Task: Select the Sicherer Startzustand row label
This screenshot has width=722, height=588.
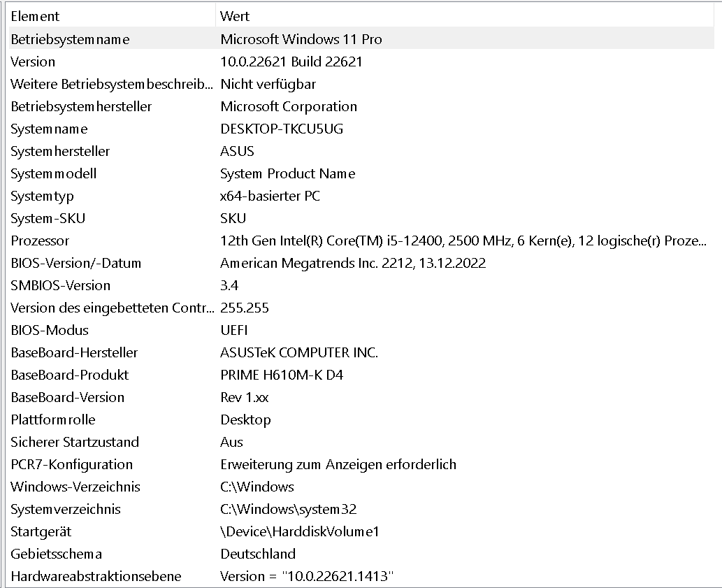Action: coord(75,442)
